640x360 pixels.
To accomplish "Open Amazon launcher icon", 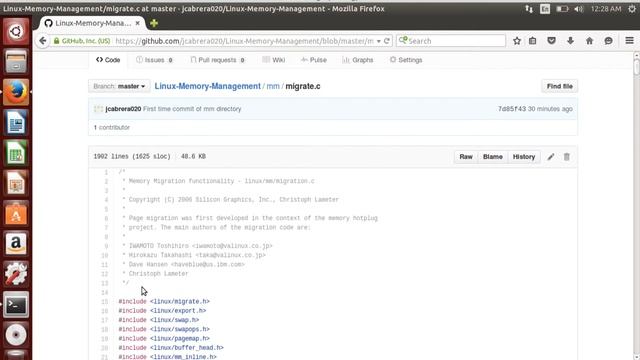I will click(16, 244).
